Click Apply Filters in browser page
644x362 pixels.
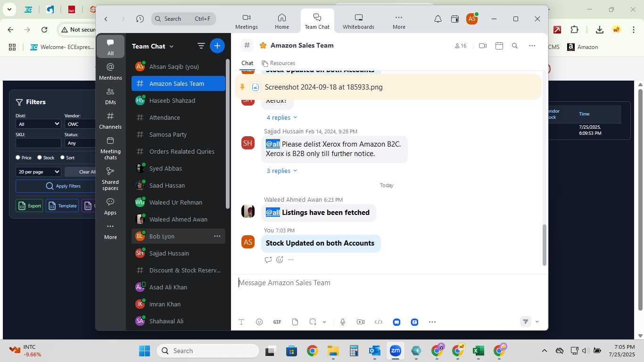click(56, 186)
